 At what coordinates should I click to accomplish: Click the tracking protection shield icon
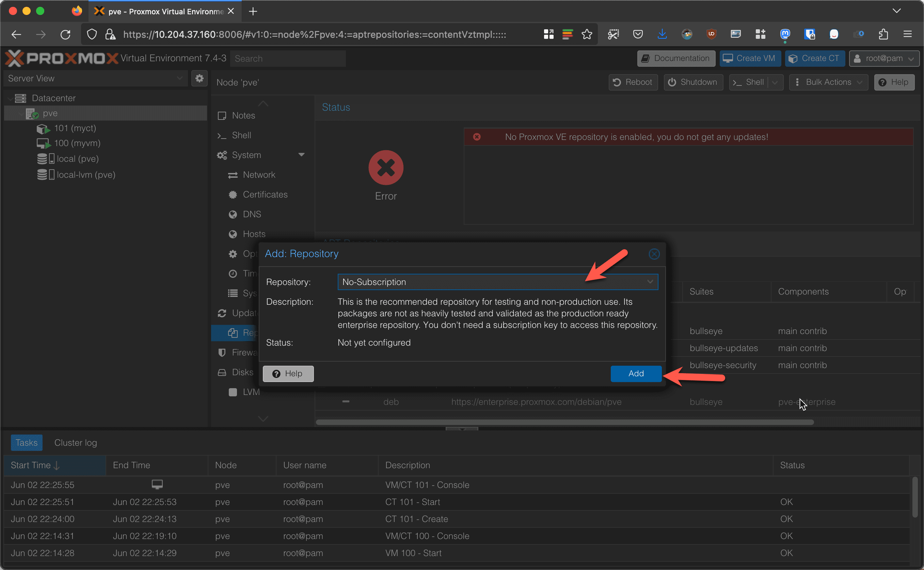[92, 34]
